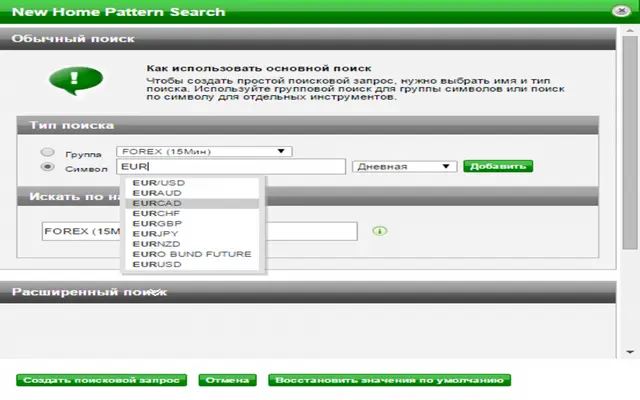
Task: Click the scrollbar up arrow
Action: pos(630,31)
